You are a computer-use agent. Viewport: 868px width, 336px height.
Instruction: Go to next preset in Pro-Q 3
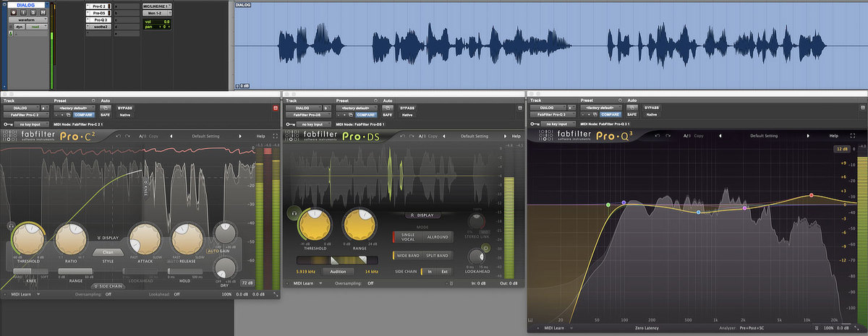809,136
